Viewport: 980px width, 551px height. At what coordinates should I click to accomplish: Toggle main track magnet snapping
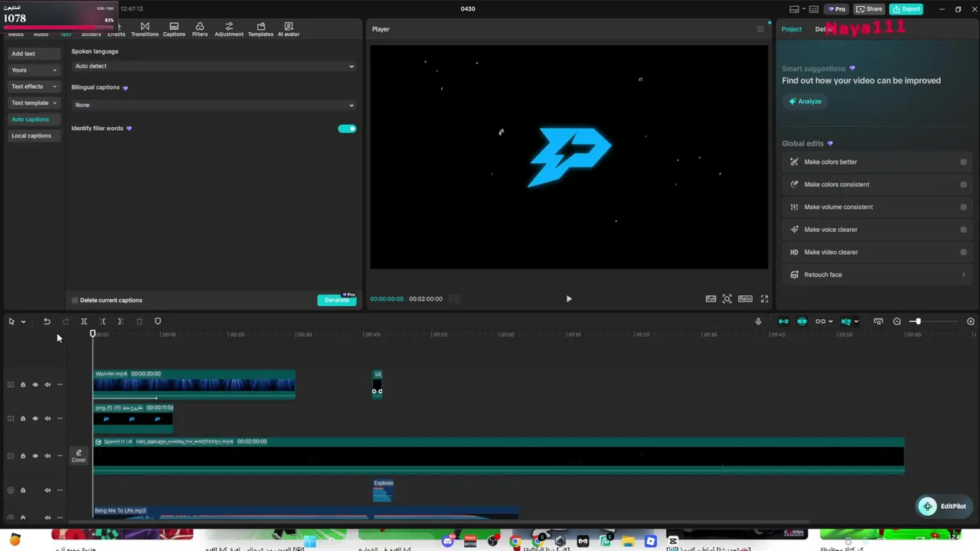click(x=783, y=321)
